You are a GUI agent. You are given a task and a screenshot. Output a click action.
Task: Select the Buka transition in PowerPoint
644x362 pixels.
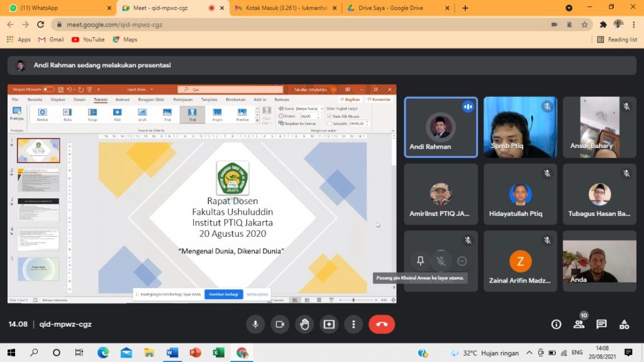click(x=67, y=115)
